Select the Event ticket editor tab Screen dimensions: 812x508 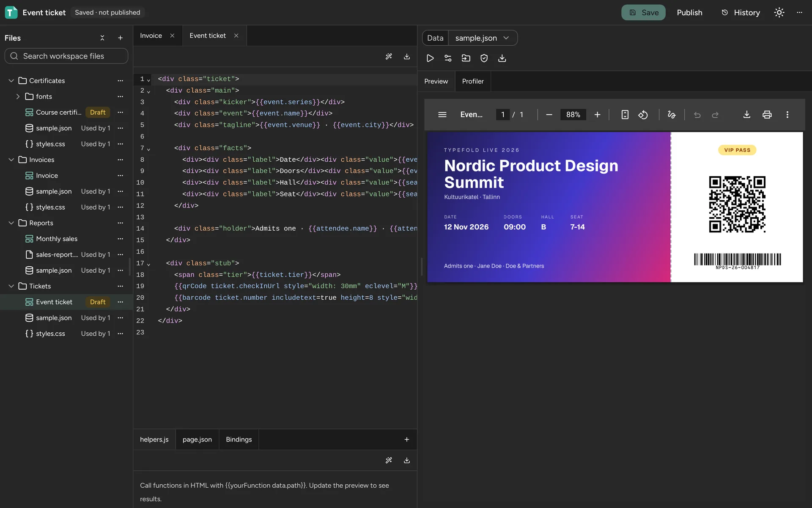click(208, 36)
